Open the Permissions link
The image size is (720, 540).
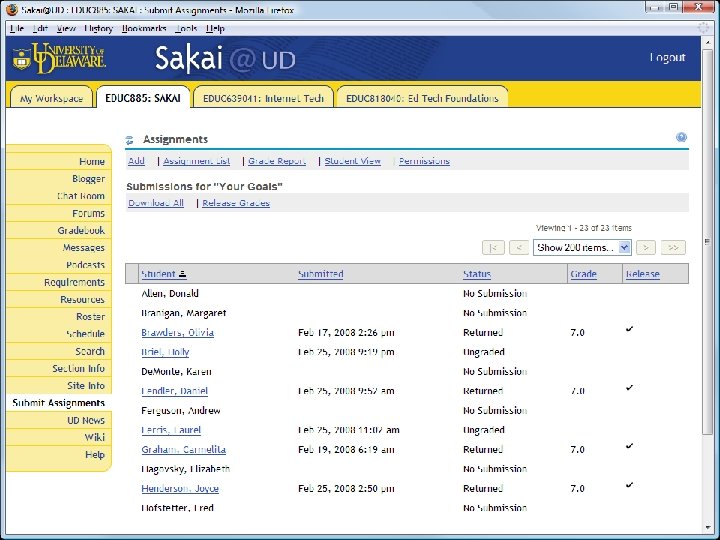tap(424, 161)
